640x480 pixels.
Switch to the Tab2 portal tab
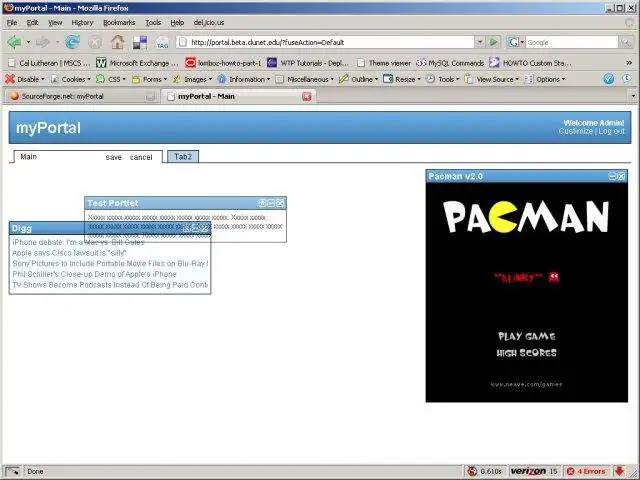[x=183, y=157]
